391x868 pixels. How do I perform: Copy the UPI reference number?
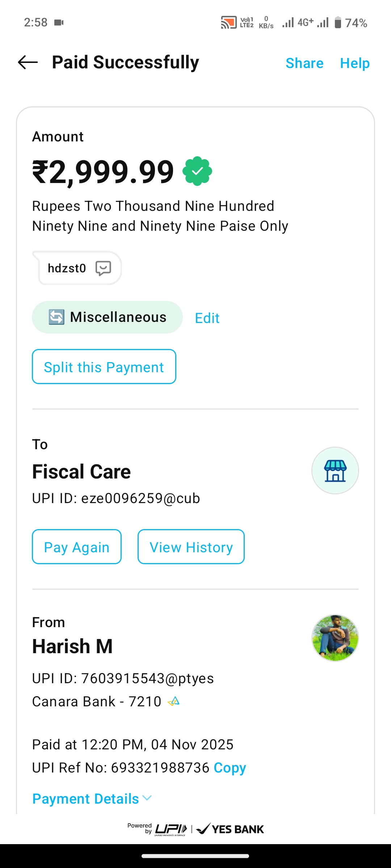230,767
